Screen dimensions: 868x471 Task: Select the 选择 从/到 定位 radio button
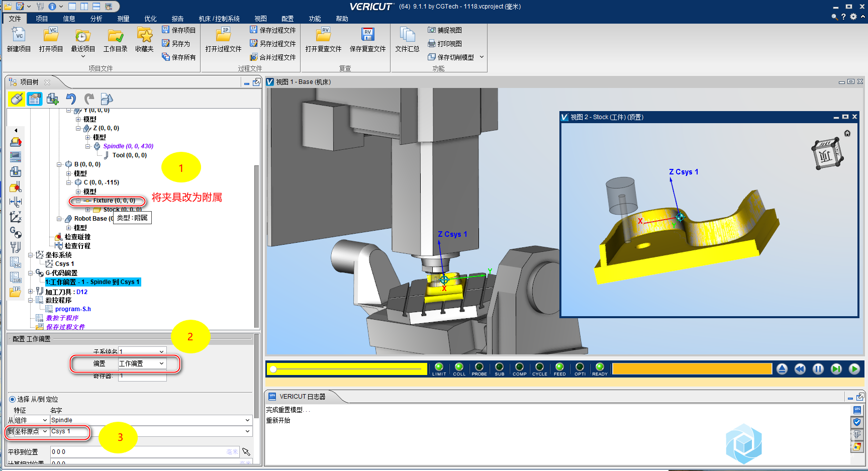(12, 399)
